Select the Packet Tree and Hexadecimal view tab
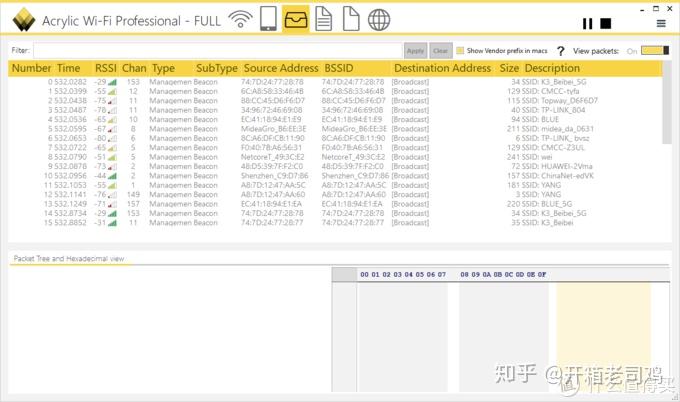The height and width of the screenshot is (402, 680). (x=69, y=258)
